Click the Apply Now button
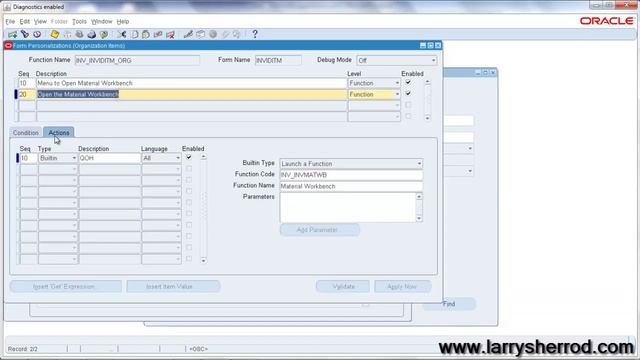Image resolution: width=640 pixels, height=360 pixels. point(402,287)
